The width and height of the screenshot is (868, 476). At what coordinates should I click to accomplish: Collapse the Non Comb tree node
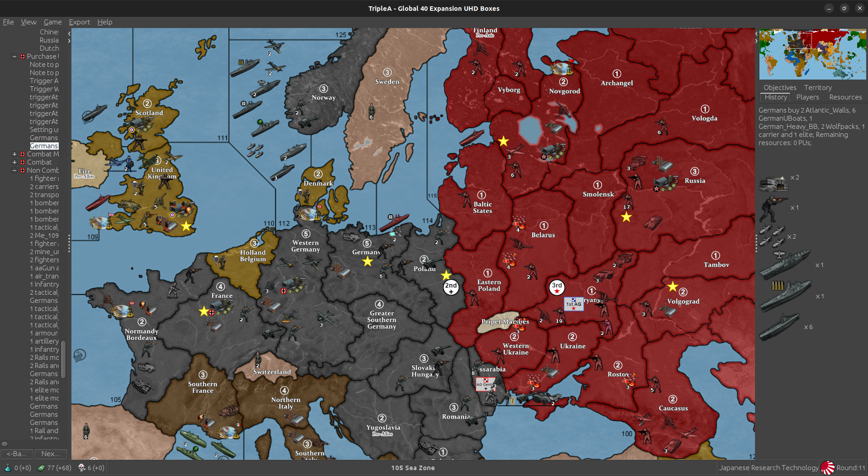[14, 170]
